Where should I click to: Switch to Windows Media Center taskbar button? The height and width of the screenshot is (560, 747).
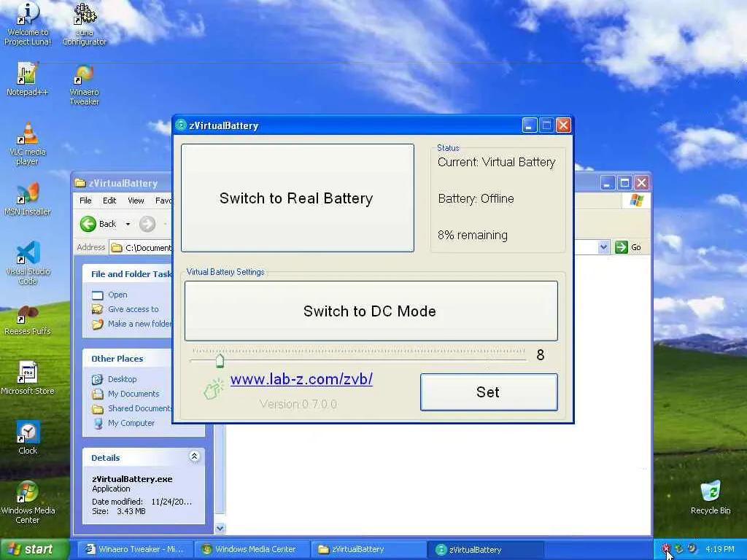(x=252, y=549)
